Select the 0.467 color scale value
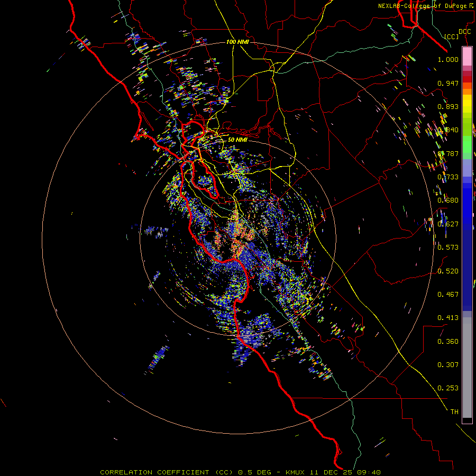This screenshot has width=476, height=476. point(448,295)
